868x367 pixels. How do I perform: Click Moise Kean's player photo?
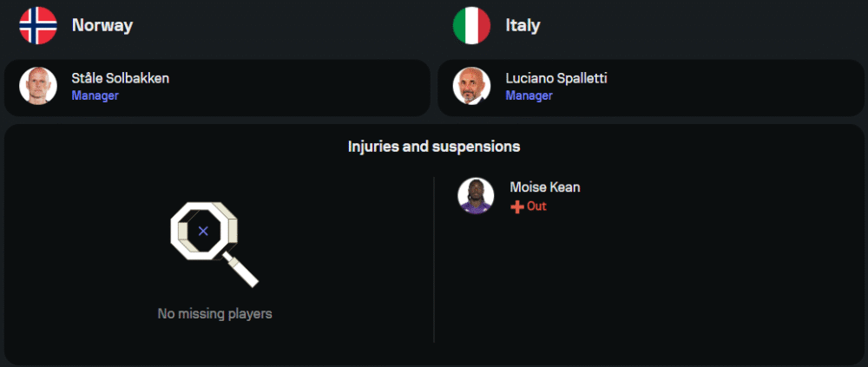point(476,196)
